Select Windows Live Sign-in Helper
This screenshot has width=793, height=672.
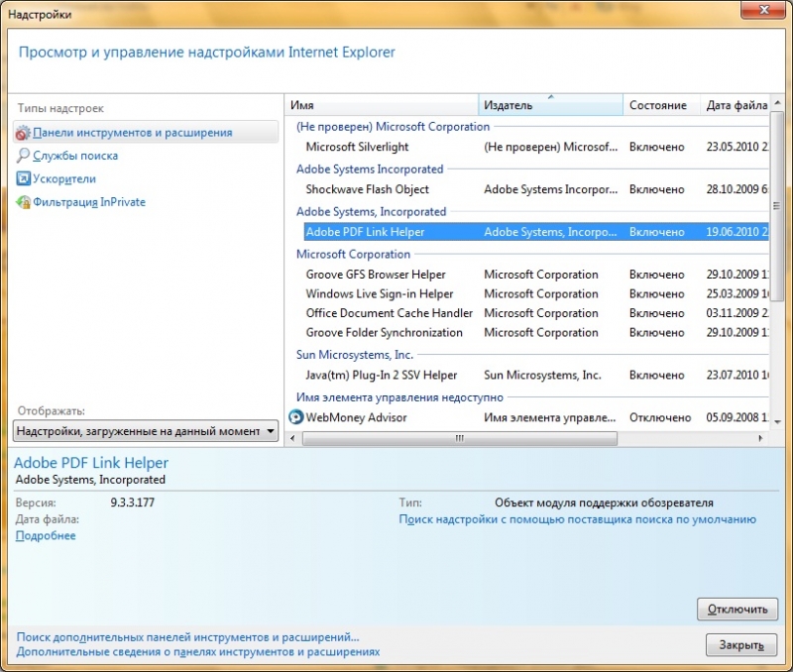[536, 293]
